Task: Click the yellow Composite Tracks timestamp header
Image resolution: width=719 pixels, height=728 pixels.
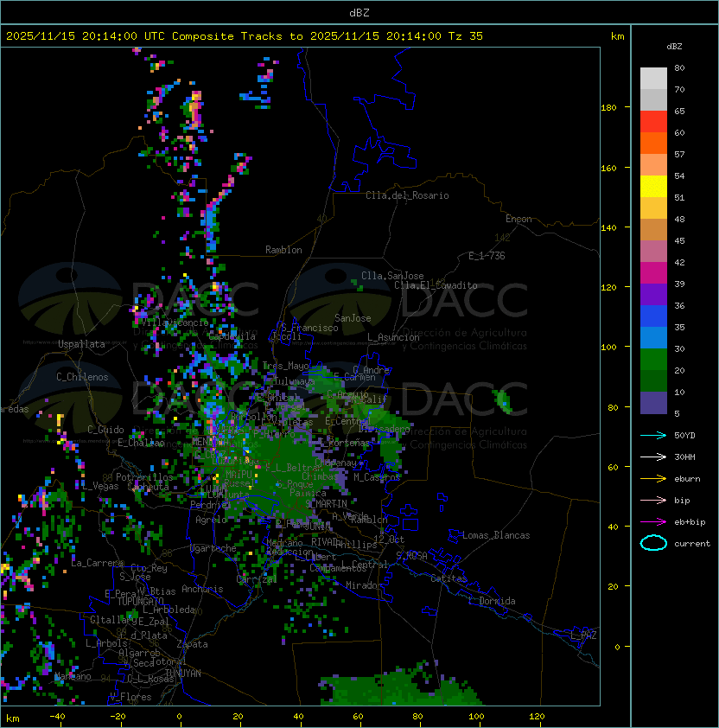Action: (245, 36)
